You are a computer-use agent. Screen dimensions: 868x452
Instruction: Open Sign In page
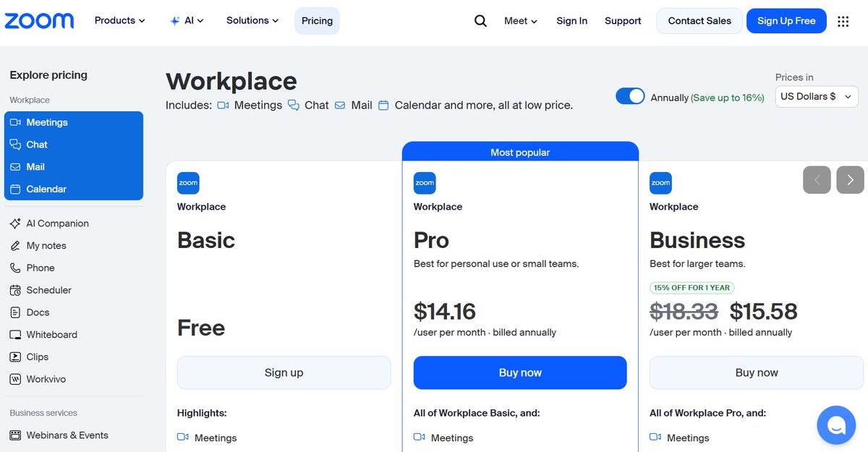click(571, 21)
